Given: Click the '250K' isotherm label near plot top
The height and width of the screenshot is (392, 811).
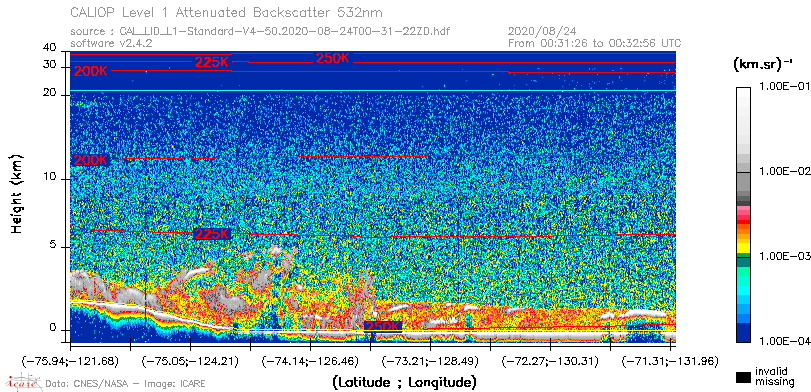Looking at the screenshot, I should 333,58.
